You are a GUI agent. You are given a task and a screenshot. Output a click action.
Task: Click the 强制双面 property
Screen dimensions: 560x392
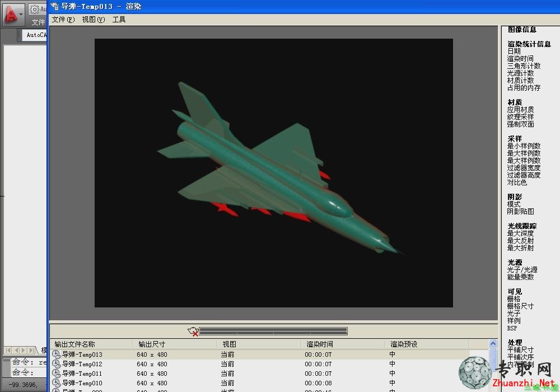520,124
